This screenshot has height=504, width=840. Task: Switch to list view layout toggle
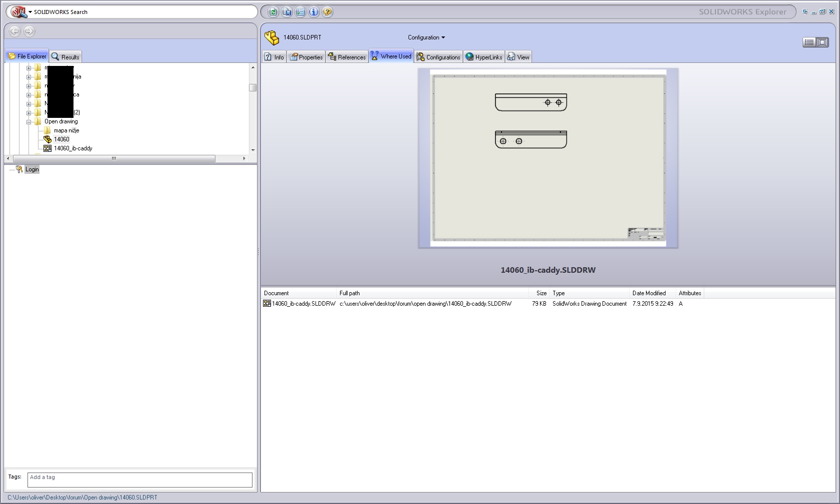[809, 42]
